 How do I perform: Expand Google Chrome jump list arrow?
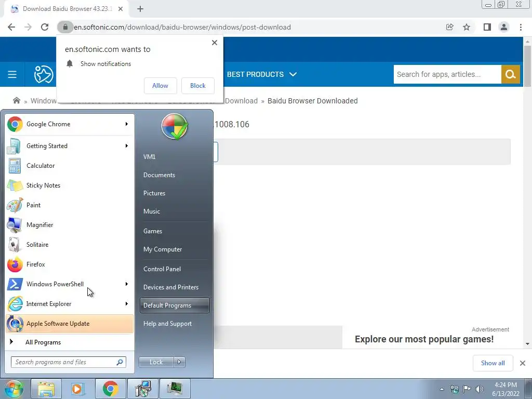[127, 124]
